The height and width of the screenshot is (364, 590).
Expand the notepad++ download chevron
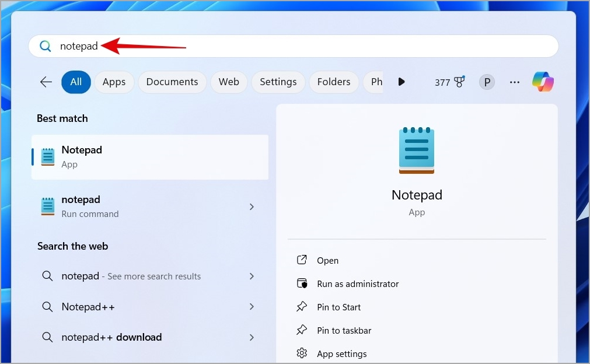point(252,337)
